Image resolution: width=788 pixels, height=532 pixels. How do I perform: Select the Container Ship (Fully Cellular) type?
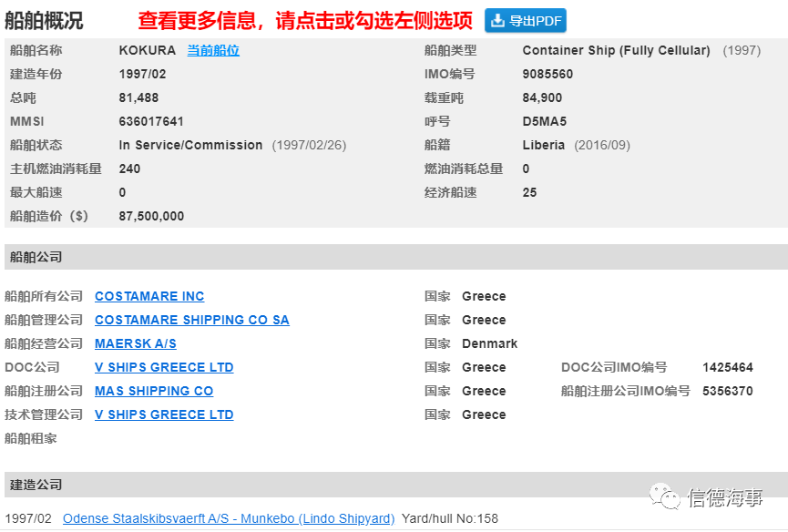coord(616,50)
